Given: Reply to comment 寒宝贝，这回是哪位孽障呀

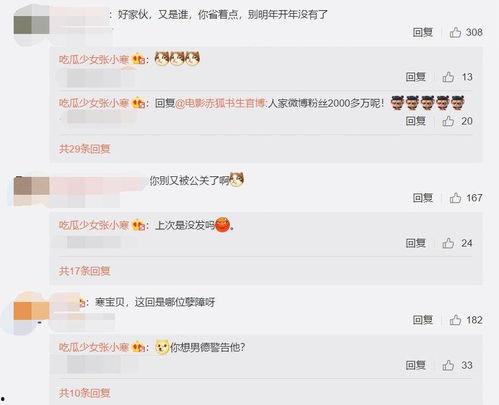Looking at the screenshot, I should (423, 320).
